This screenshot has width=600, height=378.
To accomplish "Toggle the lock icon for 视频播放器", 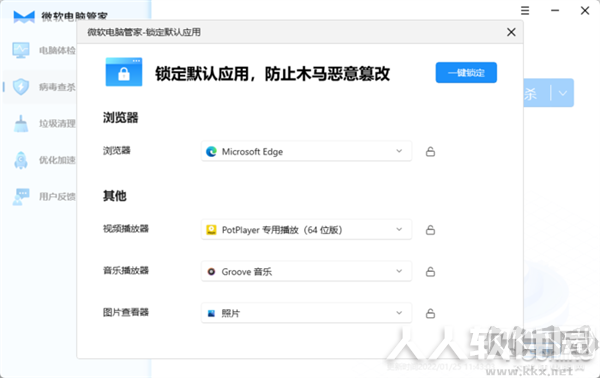I will (430, 230).
